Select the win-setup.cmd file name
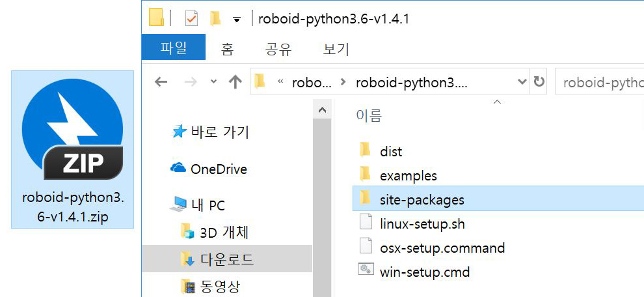The height and width of the screenshot is (297, 644). [x=425, y=272]
